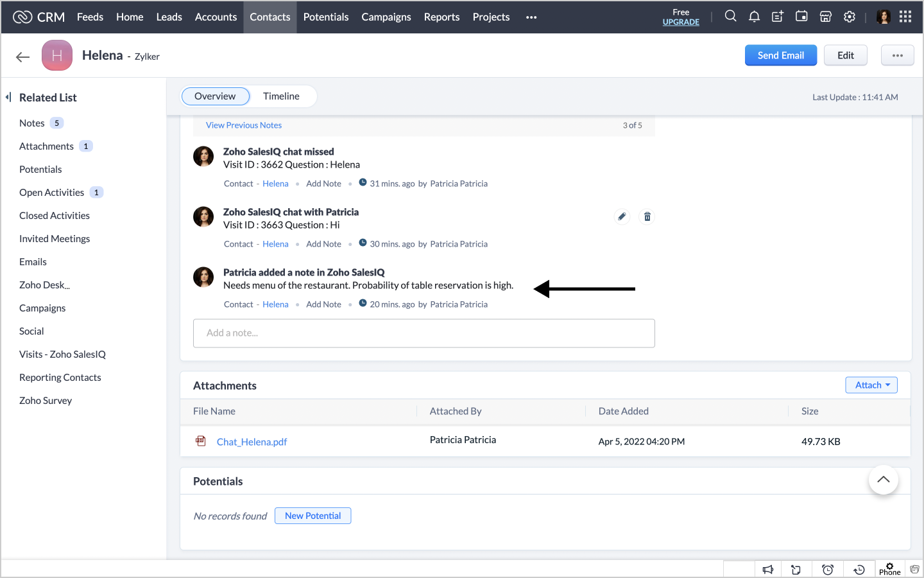Jump to Zoho Desk in Related List

45,285
